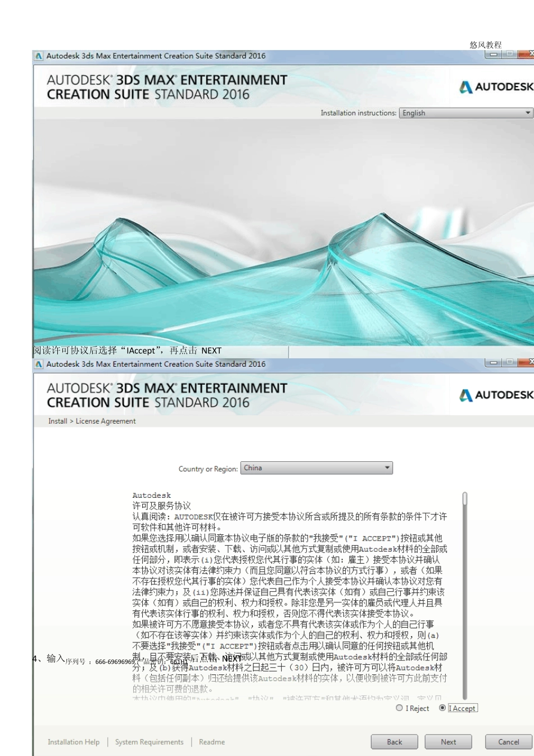Select the I Reject radio button
This screenshot has height=756, width=534.
400,708
